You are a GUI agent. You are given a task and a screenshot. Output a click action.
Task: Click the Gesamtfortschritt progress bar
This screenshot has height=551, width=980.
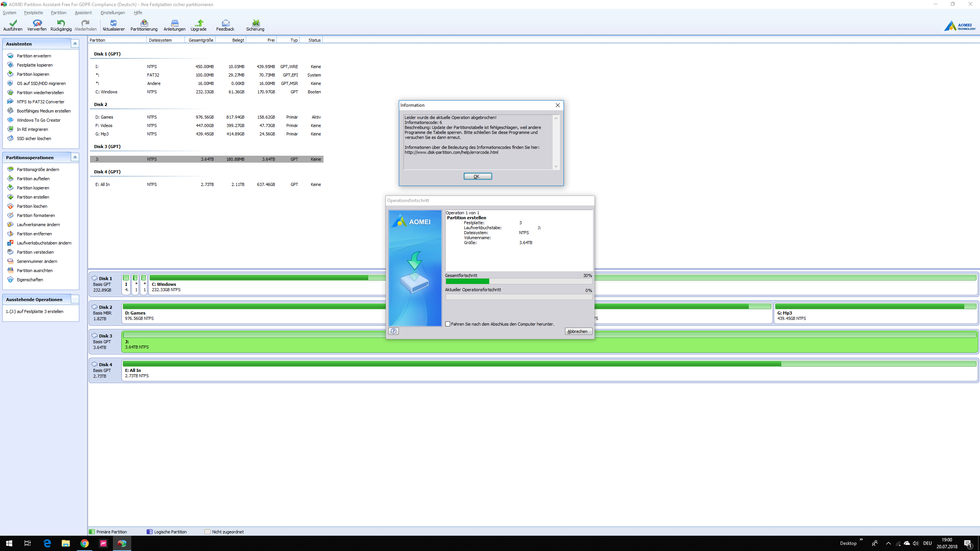pos(518,281)
